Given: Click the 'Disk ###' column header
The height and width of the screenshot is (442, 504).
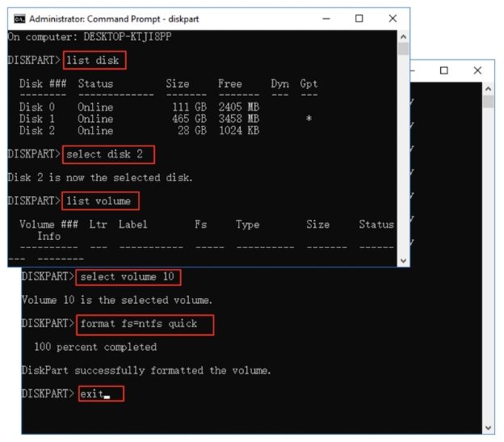Looking at the screenshot, I should coord(43,83).
